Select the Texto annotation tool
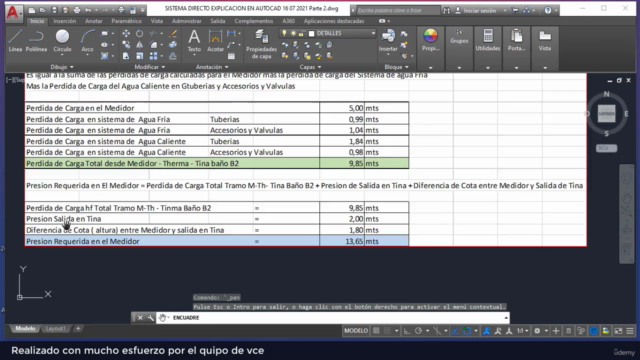640x360 pixels. pos(194,41)
